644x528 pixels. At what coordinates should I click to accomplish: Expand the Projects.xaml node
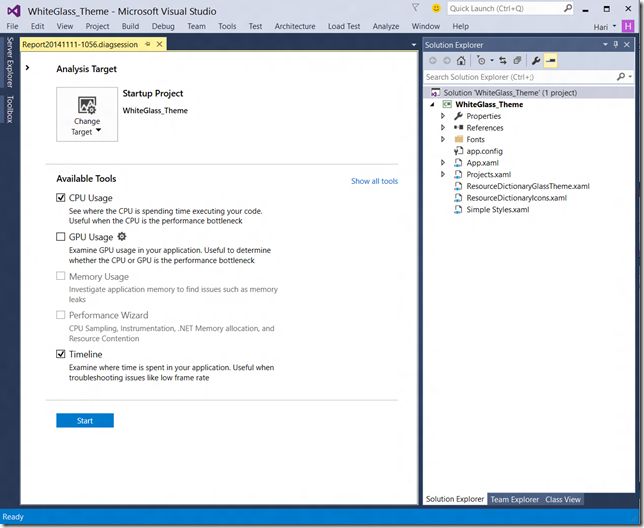coord(443,174)
